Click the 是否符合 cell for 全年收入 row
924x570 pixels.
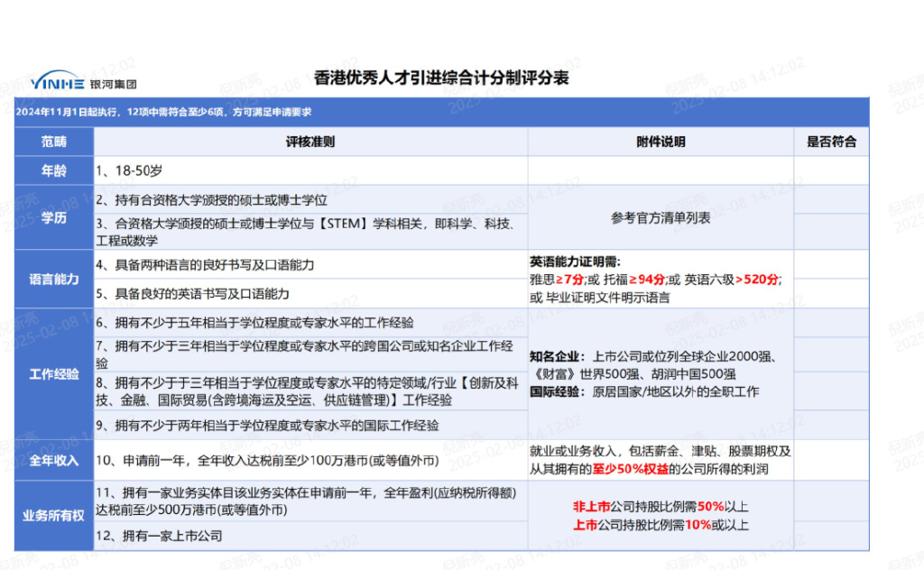[x=831, y=461]
